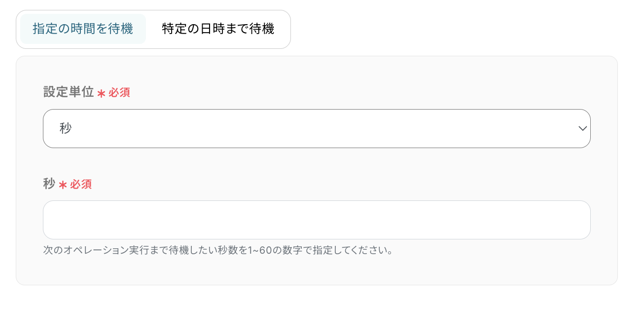Image resolution: width=644 pixels, height=309 pixels.
Task: Click the 設定単位 field label
Action: click(x=69, y=92)
